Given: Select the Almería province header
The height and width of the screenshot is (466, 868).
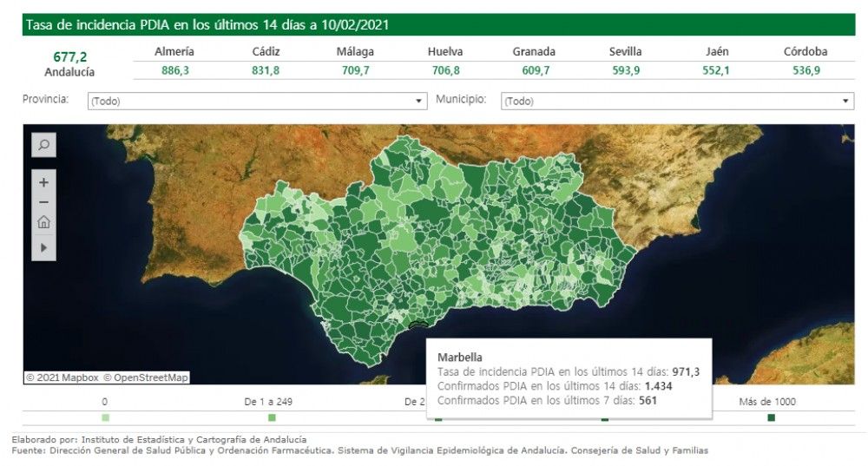Looking at the screenshot, I should [174, 51].
